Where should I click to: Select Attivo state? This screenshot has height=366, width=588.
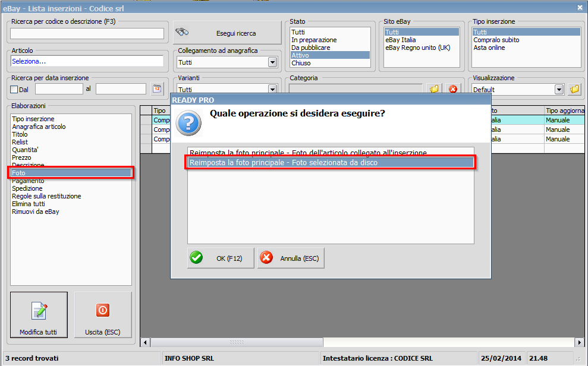click(x=330, y=55)
